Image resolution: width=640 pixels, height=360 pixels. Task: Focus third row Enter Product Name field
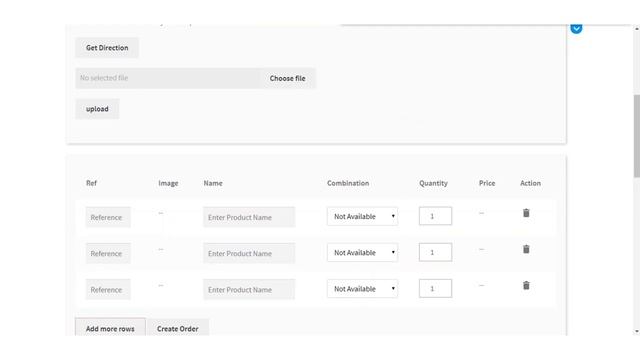249,289
